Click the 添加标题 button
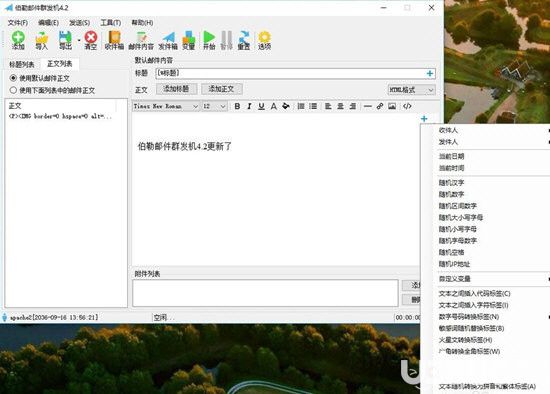Screen dimensions: 550x394 [x=176, y=89]
